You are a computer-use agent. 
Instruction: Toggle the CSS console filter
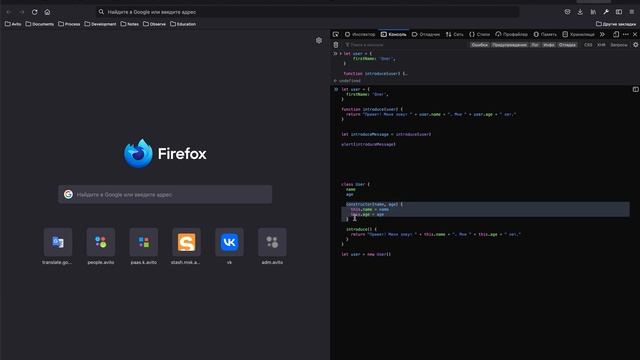[588, 45]
